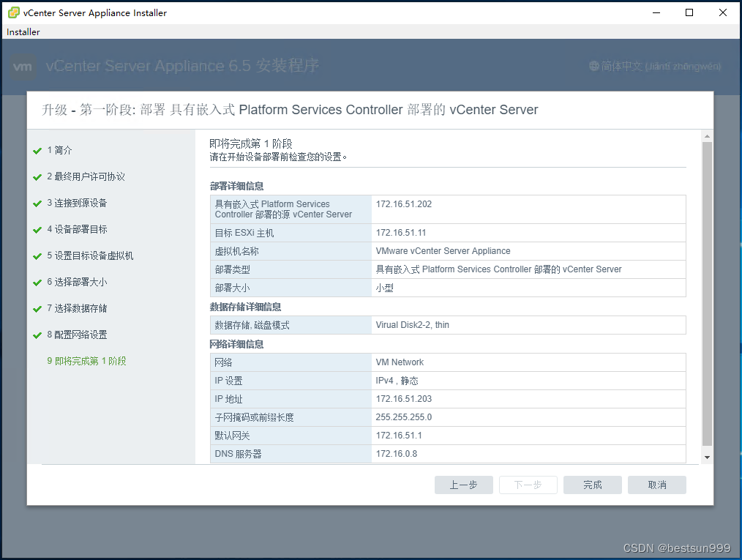Image resolution: width=742 pixels, height=560 pixels.
Task: Click the green checkmark beside step 1 简介
Action: 37,150
